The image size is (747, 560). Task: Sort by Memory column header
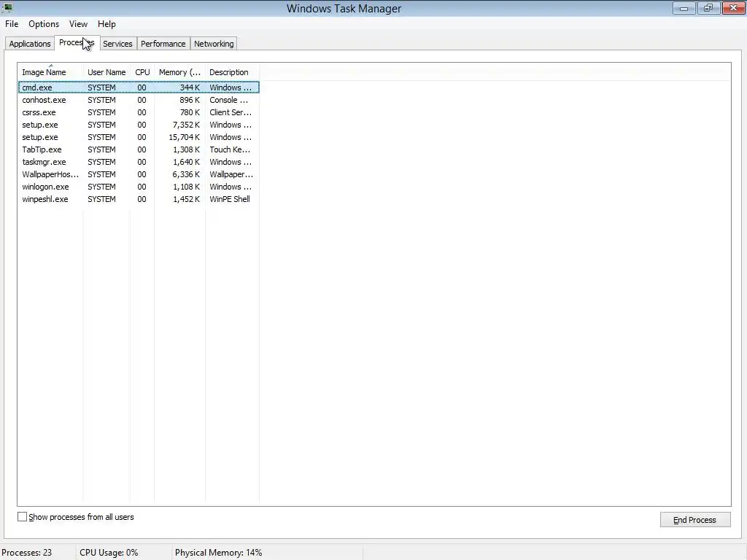[x=179, y=72]
